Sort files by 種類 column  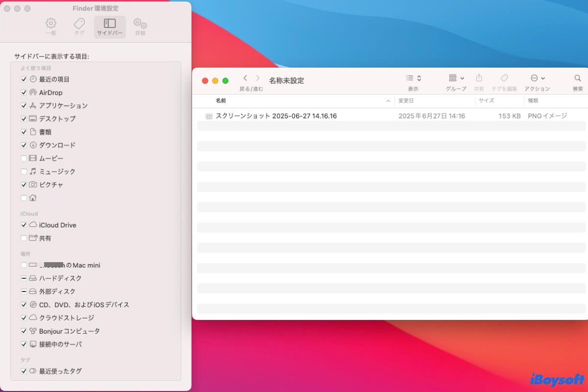pos(556,100)
